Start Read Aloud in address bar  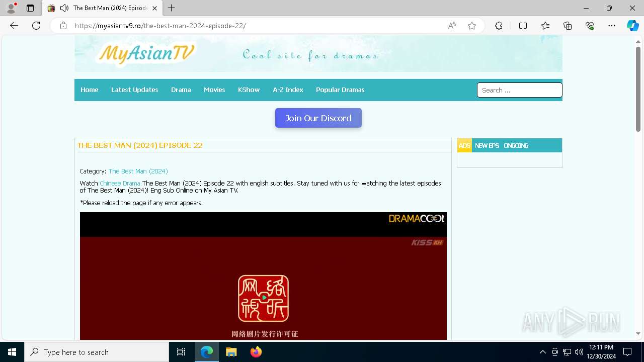[452, 26]
